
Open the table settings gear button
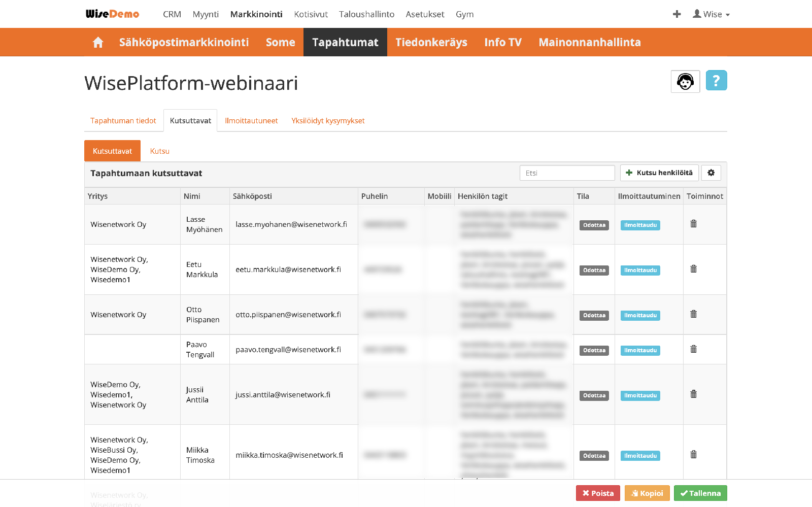click(x=711, y=173)
